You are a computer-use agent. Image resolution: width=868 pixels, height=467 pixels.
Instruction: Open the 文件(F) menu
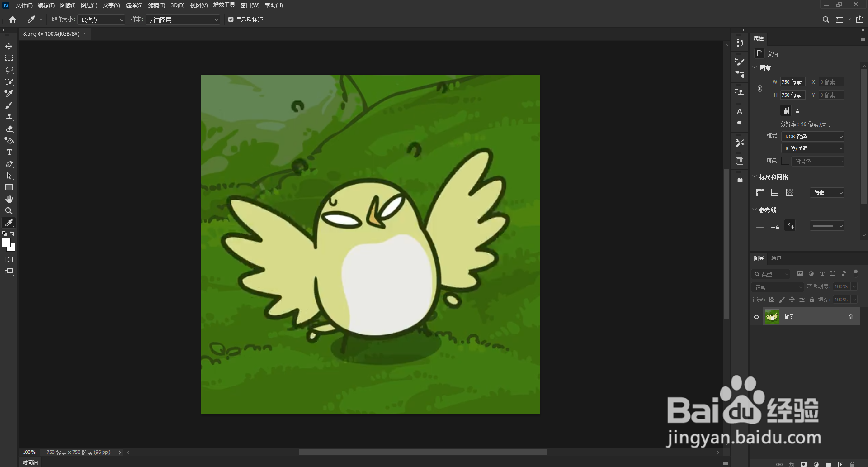point(24,5)
